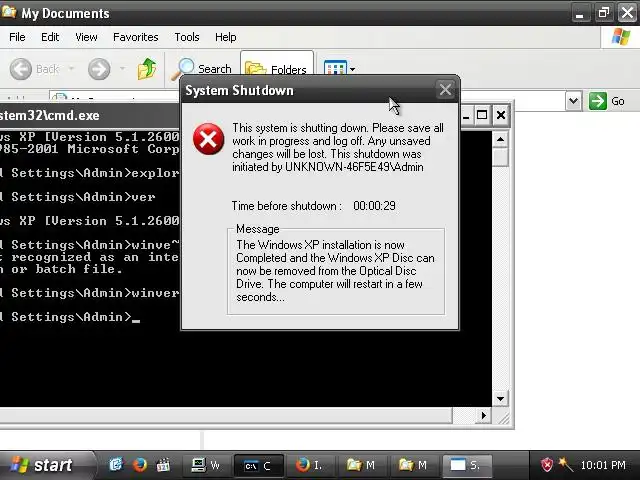Minimize the cmd.exe window
The height and width of the screenshot is (480, 640).
(x=466, y=116)
